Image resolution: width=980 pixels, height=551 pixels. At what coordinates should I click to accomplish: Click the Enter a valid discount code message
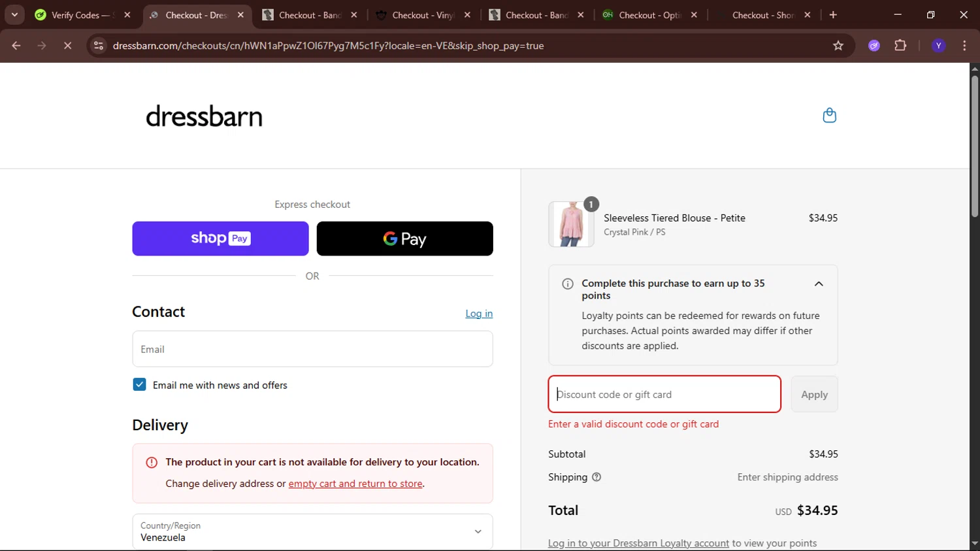[633, 424]
